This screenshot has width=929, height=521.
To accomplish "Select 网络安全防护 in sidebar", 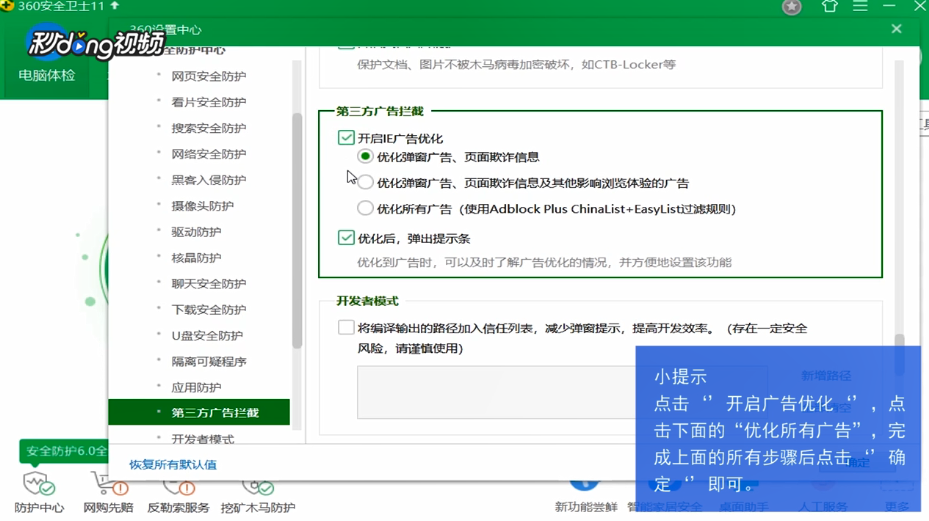I will pos(209,154).
